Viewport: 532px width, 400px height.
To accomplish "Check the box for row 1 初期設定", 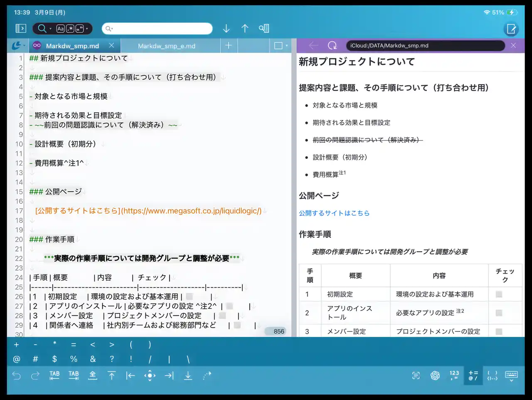I will (499, 294).
